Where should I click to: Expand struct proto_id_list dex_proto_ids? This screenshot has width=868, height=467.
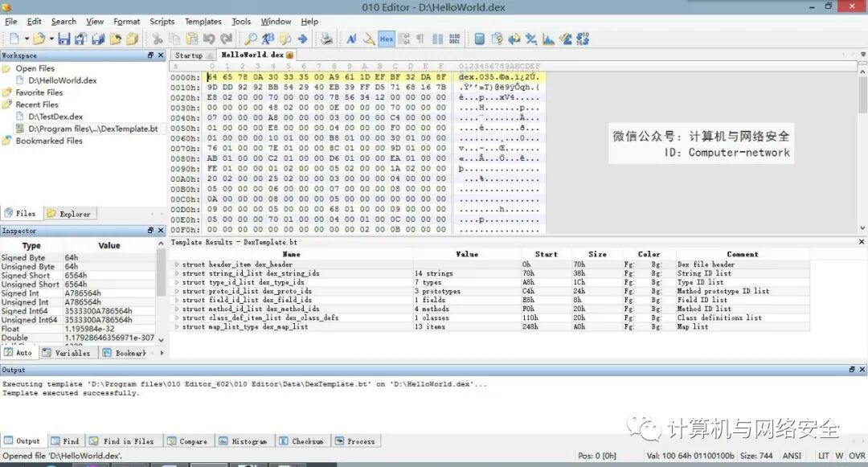point(177,291)
